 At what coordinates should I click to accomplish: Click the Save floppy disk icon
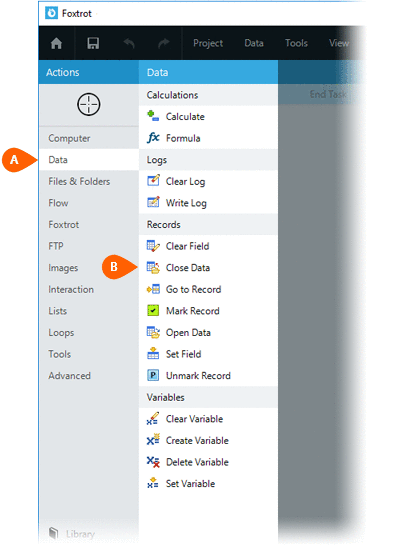pos(93,43)
